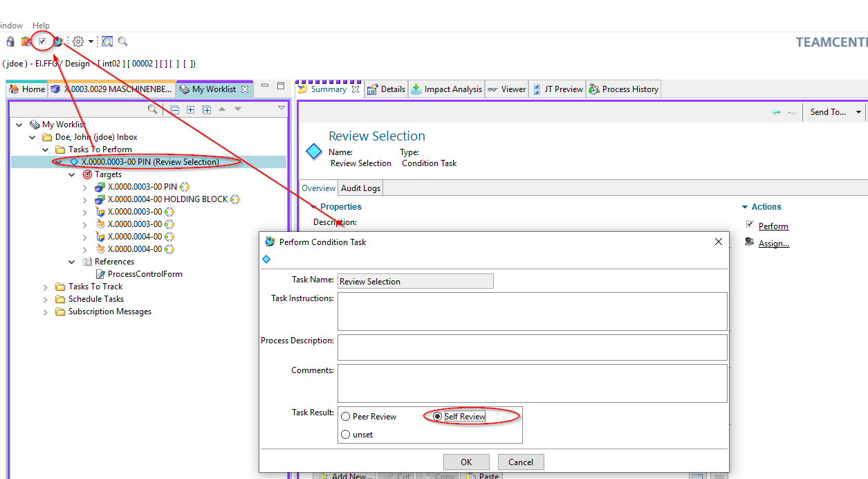
Task: Click the magnifier search toolbar icon
Action: click(122, 42)
